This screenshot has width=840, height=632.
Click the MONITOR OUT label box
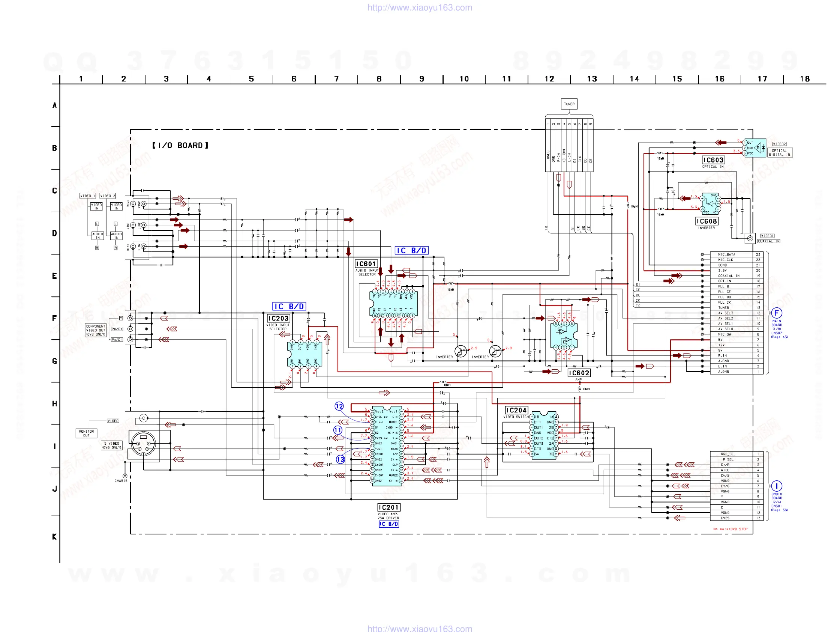coord(86,433)
